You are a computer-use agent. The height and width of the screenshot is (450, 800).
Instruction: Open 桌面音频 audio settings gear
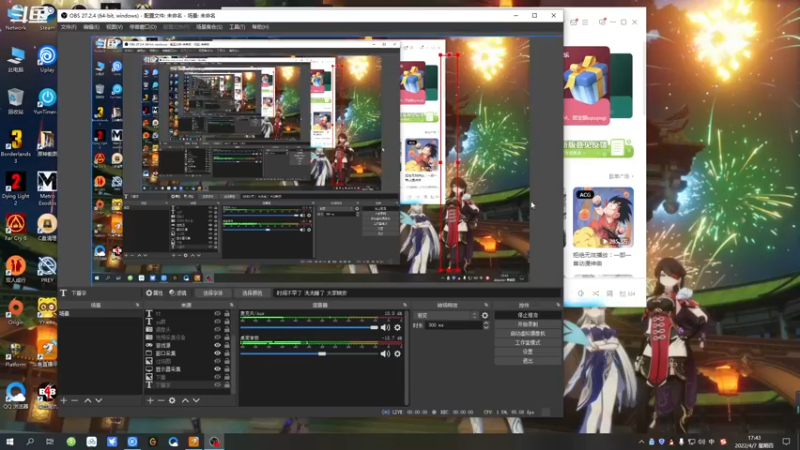tap(397, 354)
